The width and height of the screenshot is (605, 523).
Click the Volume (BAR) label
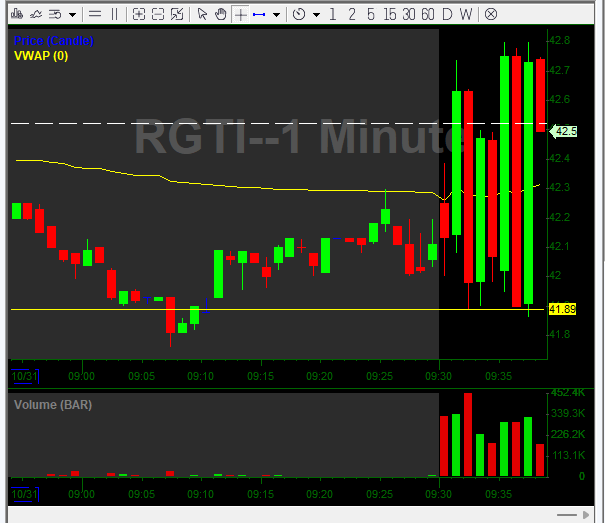pos(53,405)
